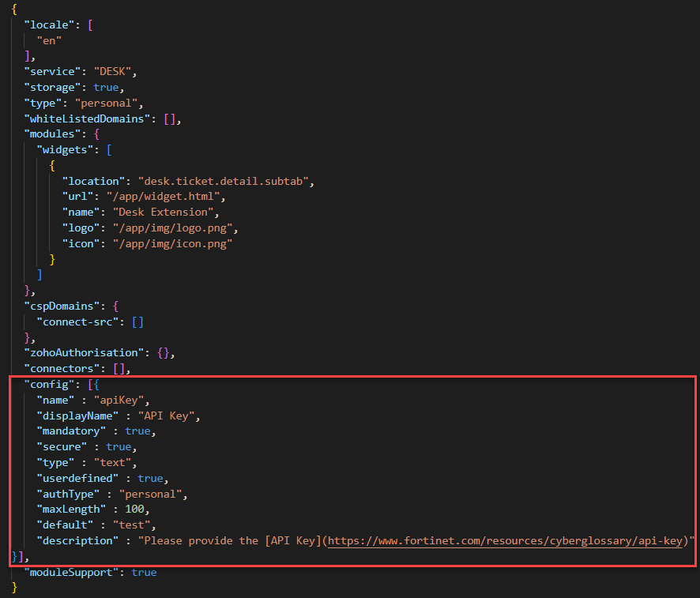Click the "default" key
This screenshot has width=700, height=598.
click(x=65, y=525)
